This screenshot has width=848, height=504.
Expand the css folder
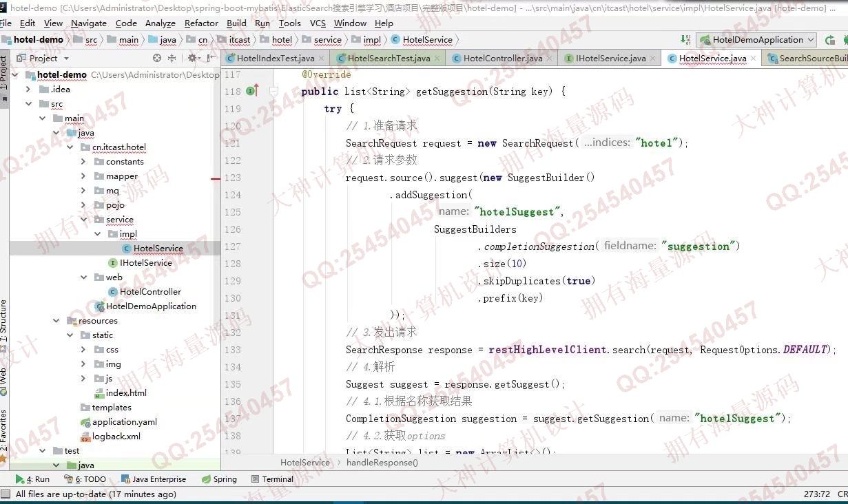pos(83,350)
